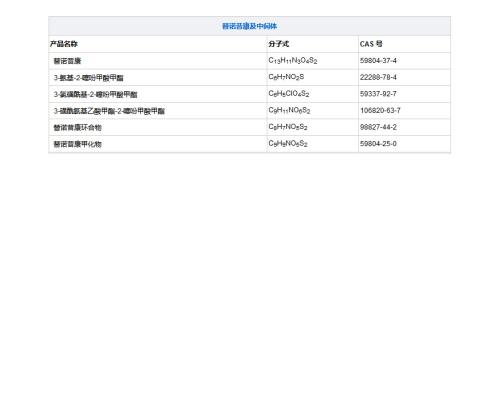Select formula C13H11N3O4S2
Screen dimensions: 500x400
pyautogui.click(x=293, y=61)
